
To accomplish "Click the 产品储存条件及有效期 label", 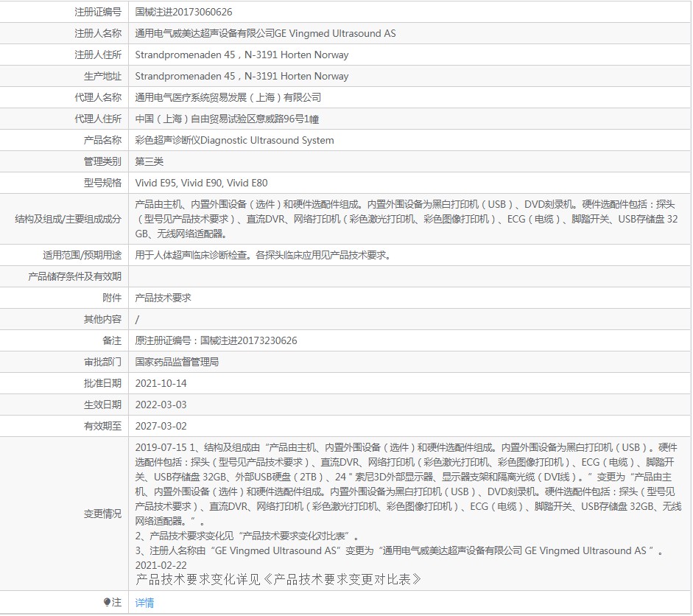I will [74, 276].
